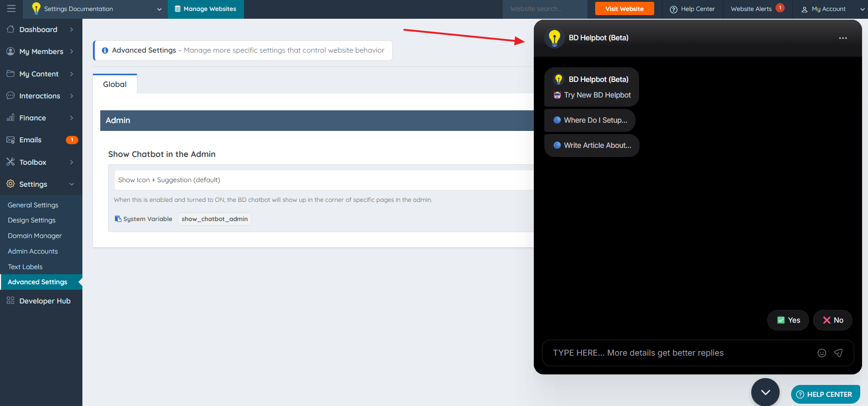The image size is (868, 406).
Task: Expand the Dashboard chevron
Action: tap(72, 29)
